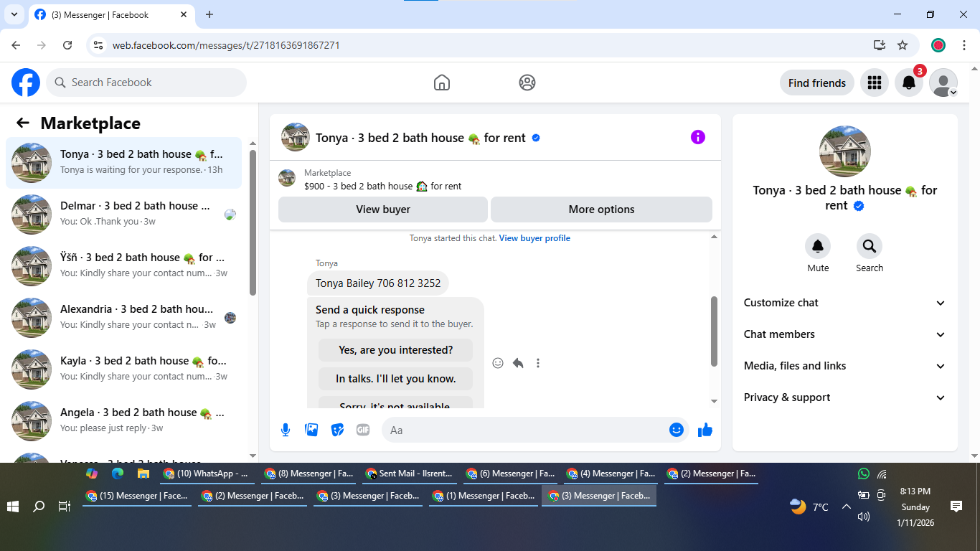The image size is (980, 551).
Task: Open the (8) Messenger taskbar window
Action: (x=309, y=474)
